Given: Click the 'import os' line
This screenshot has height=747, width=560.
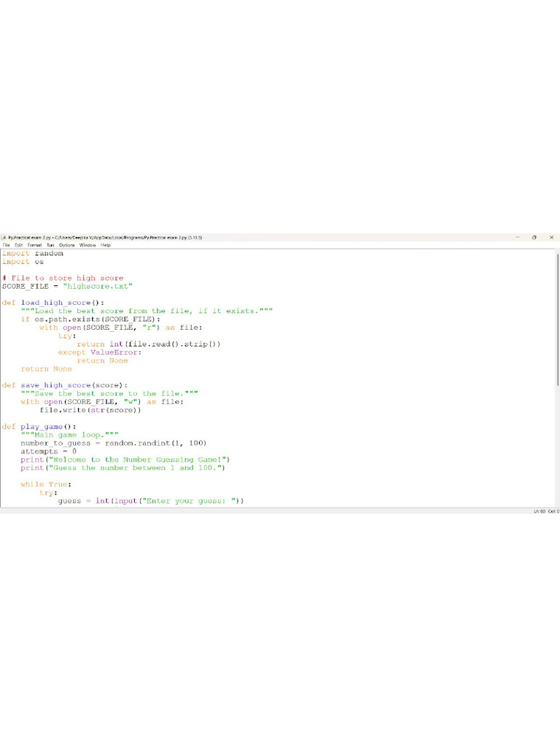Looking at the screenshot, I should tap(23, 262).
